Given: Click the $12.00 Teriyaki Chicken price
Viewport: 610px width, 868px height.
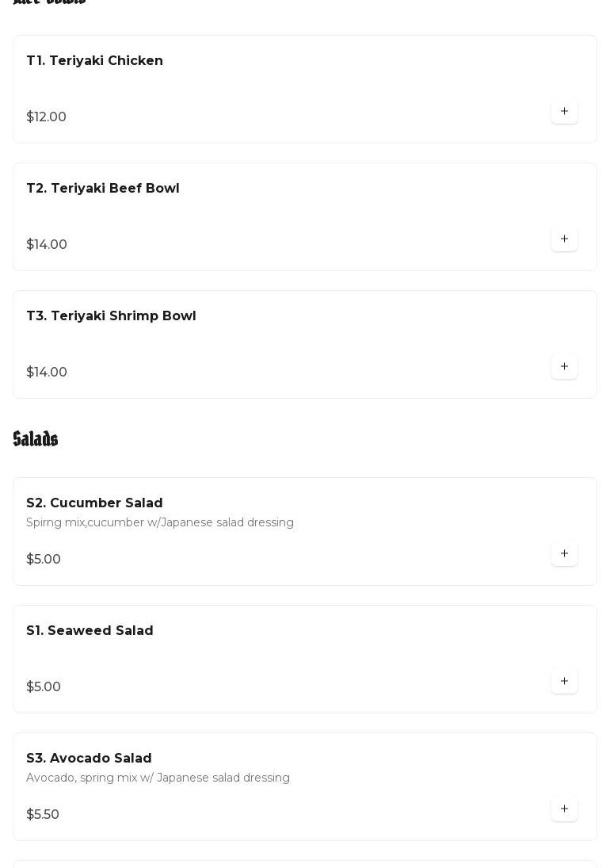Looking at the screenshot, I should point(46,117).
